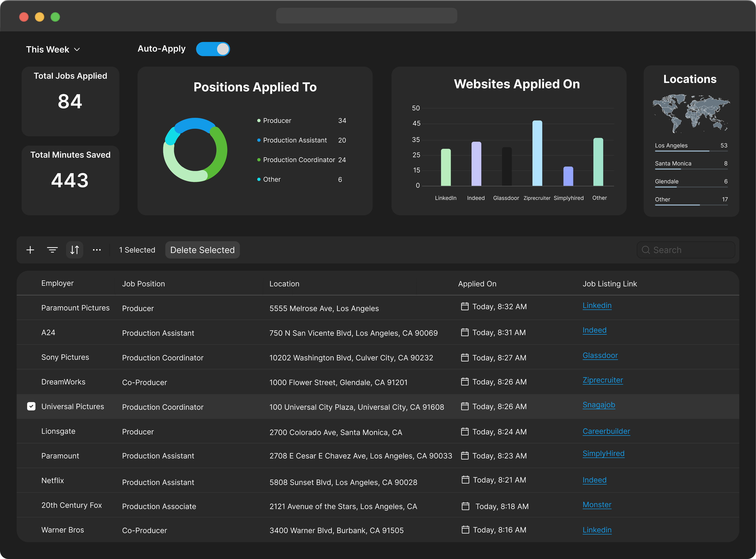The height and width of the screenshot is (559, 756).
Task: Sort by the Employer column header
Action: [57, 283]
